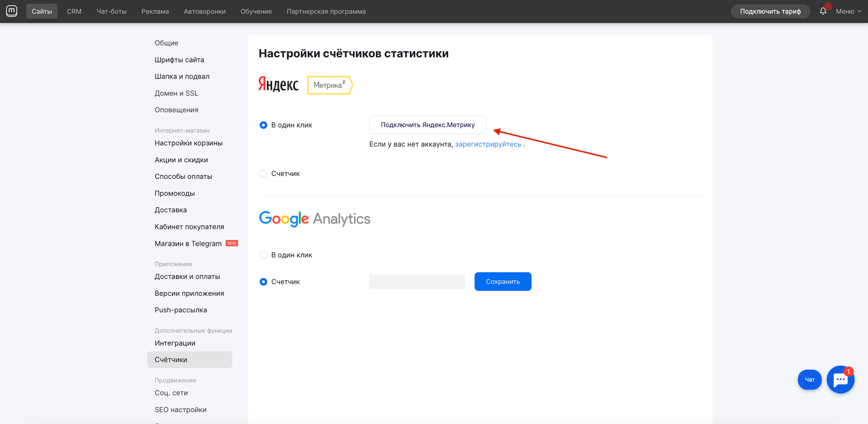Viewport: 868px width, 424px height.
Task: Open Оповещения settings
Action: [176, 110]
